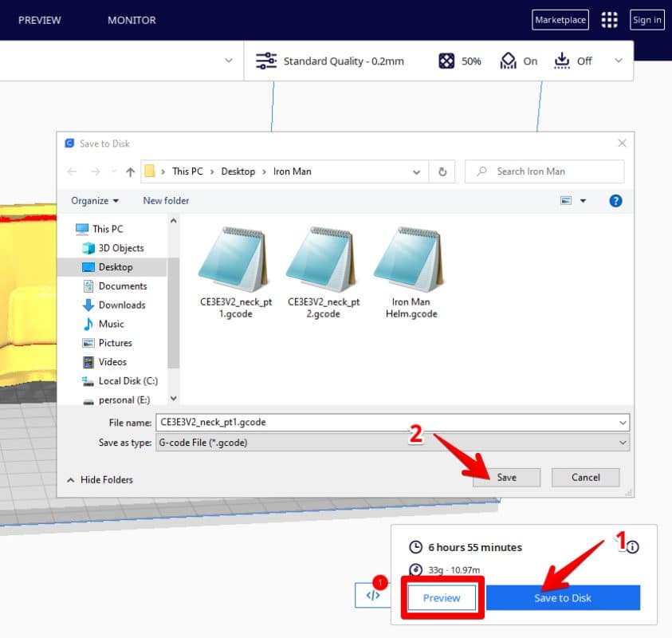The image size is (672, 638).
Task: Switch to the MONITOR stage tab
Action: point(132,20)
